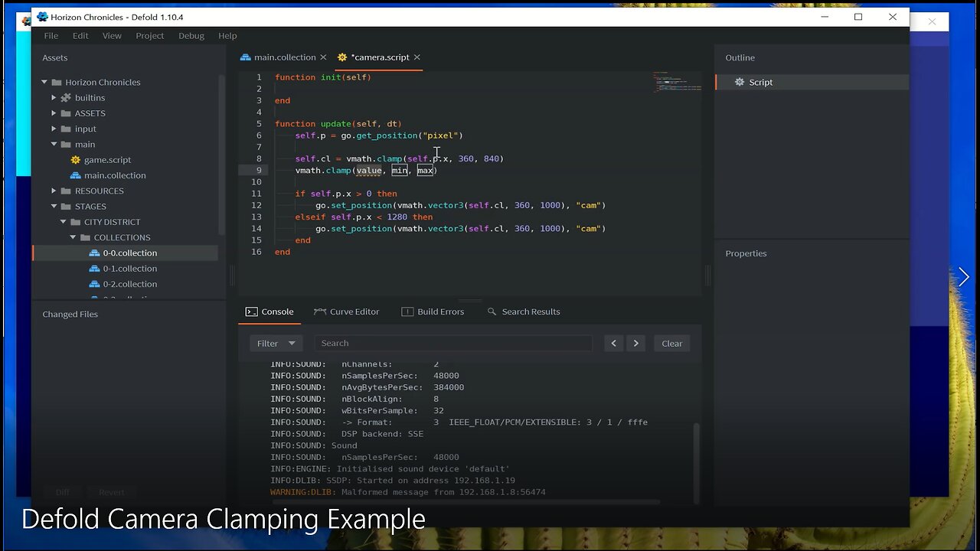
Task: Click the main folder icon
Action: [x=67, y=144]
